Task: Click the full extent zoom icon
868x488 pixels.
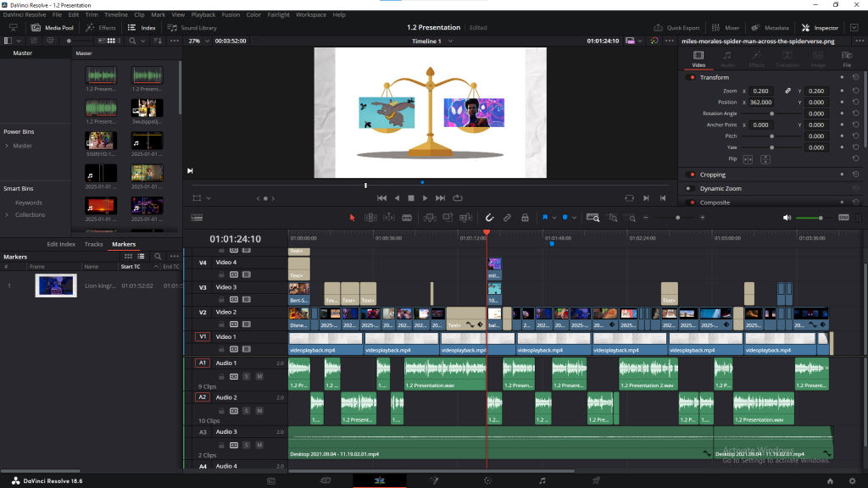Action: (x=593, y=218)
